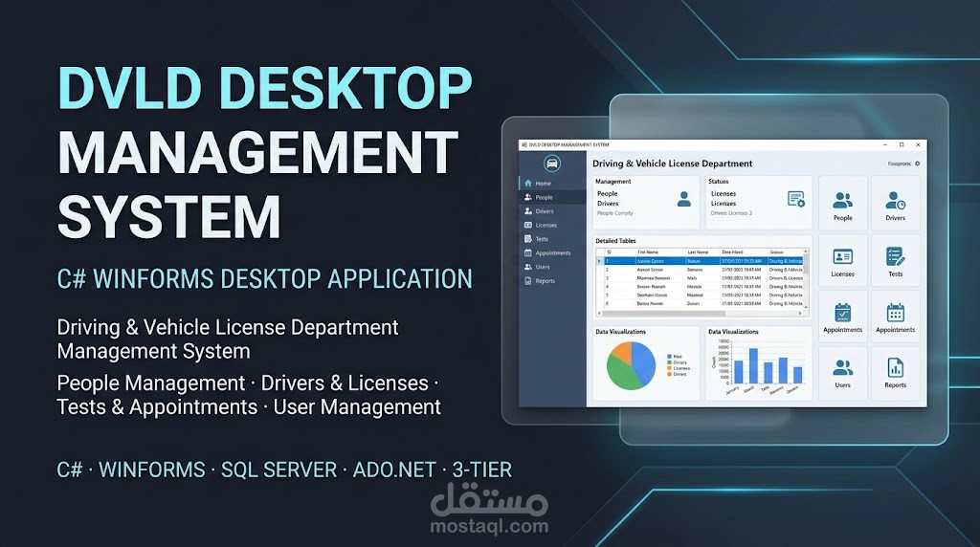This screenshot has height=547, width=980.
Task: Select table row with ID 2
Action: pyautogui.click(x=700, y=270)
